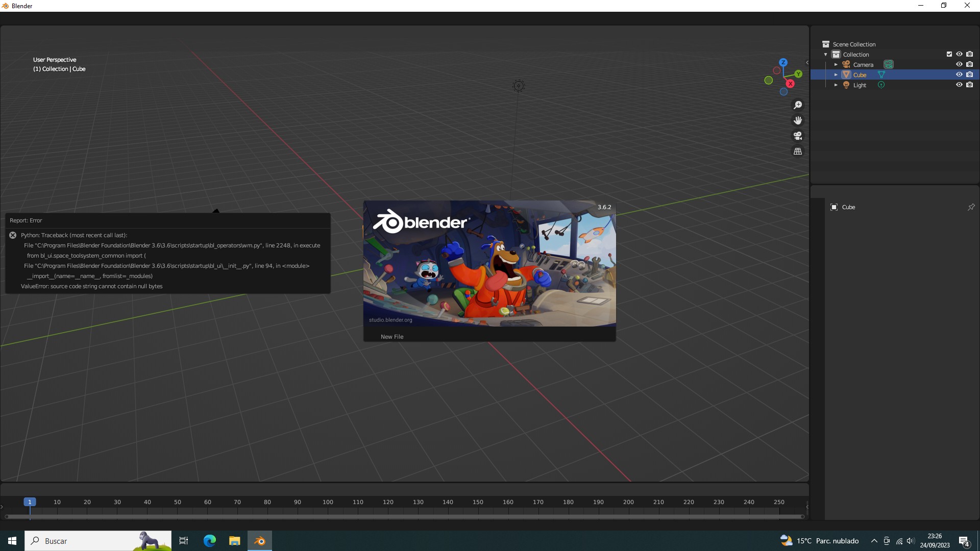Screen dimensions: 980x551
Task: Switch perspective/orthographic with grid icon
Action: (798, 152)
